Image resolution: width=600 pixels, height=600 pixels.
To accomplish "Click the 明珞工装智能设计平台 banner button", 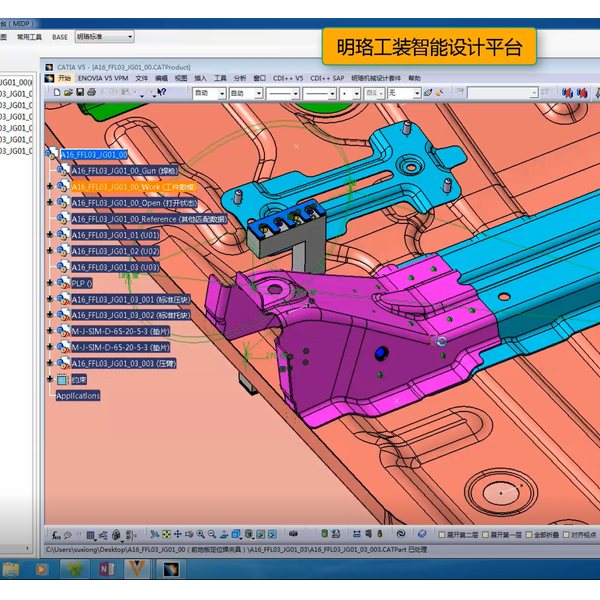I will [x=429, y=46].
